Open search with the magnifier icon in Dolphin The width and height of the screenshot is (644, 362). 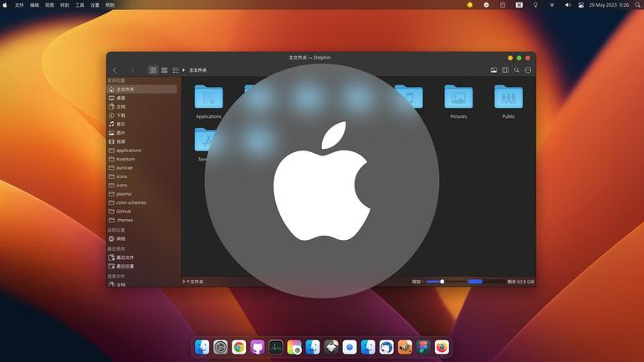(x=517, y=70)
